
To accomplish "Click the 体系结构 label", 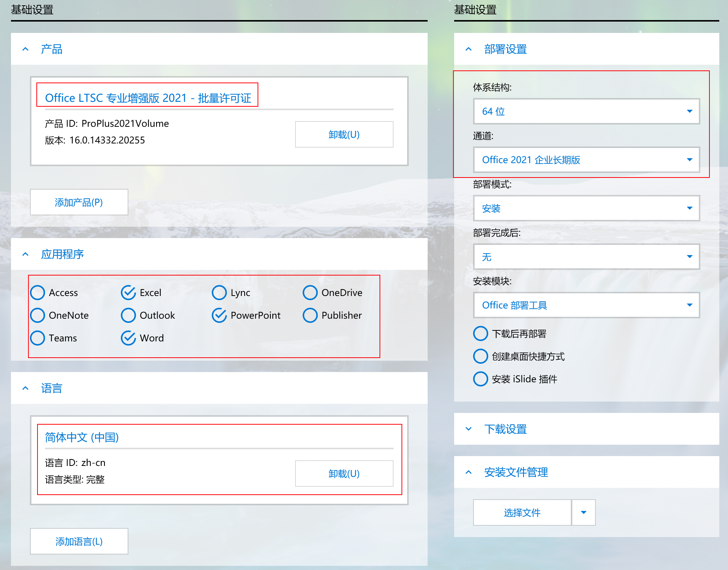I will [x=492, y=87].
